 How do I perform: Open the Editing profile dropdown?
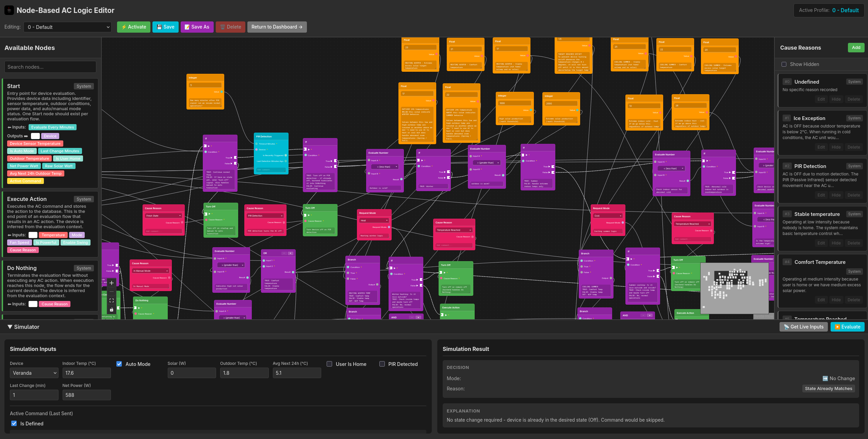[x=67, y=27]
